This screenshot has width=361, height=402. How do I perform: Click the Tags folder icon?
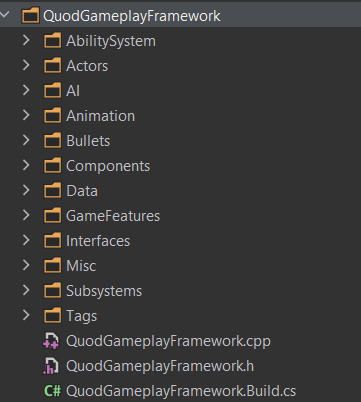tap(52, 316)
